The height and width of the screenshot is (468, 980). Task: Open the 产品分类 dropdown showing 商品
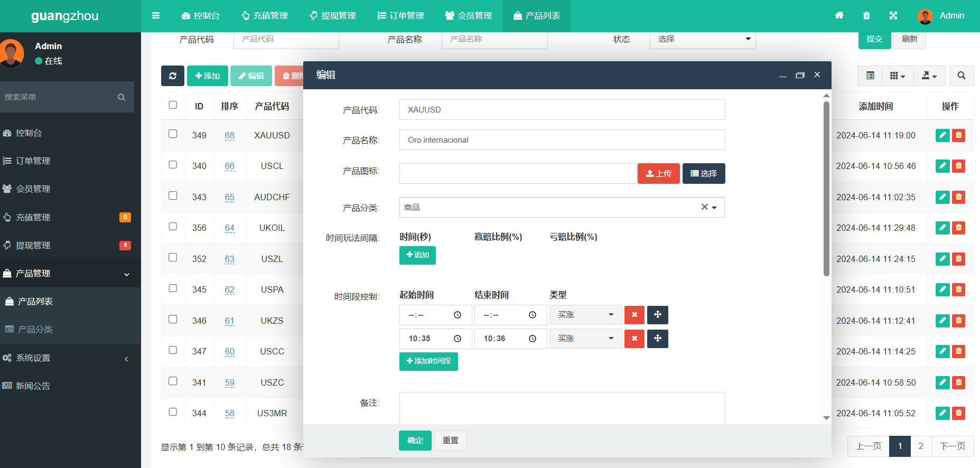coord(561,208)
